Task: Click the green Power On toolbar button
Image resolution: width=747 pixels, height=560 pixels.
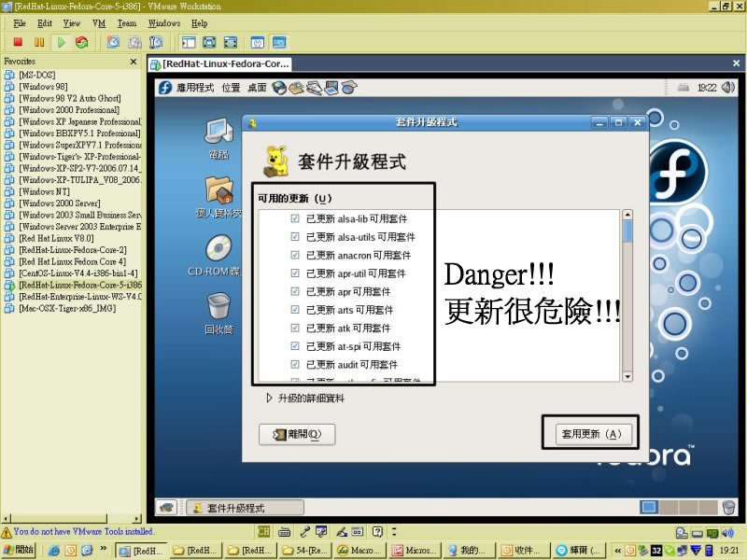Action: coord(61,42)
